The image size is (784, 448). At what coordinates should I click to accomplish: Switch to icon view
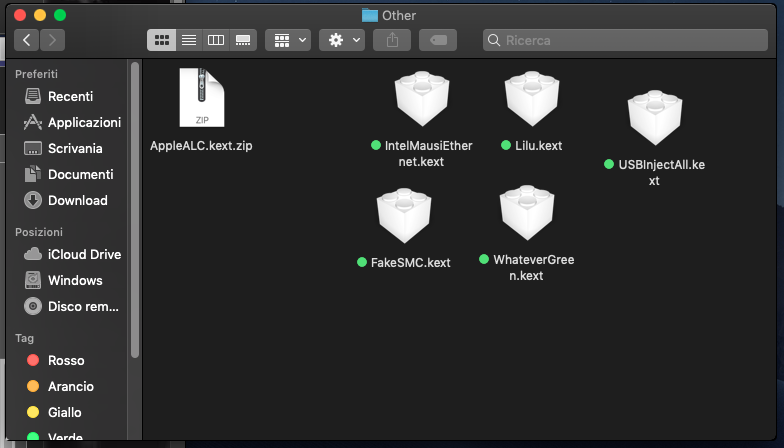tap(162, 40)
